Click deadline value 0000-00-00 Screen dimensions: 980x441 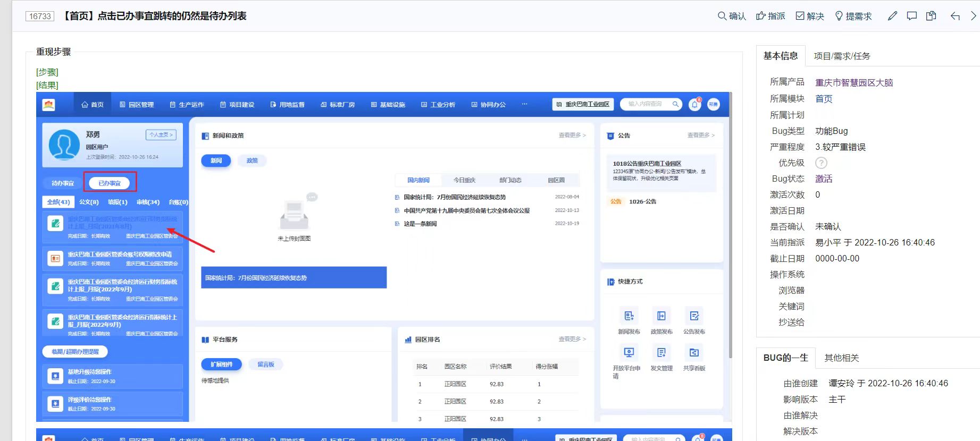[x=837, y=259]
